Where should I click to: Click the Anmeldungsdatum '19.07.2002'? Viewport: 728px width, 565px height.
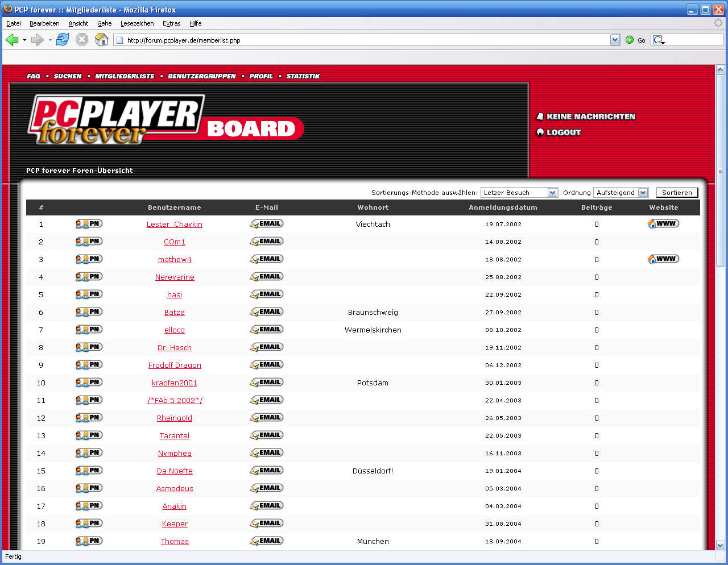point(503,225)
